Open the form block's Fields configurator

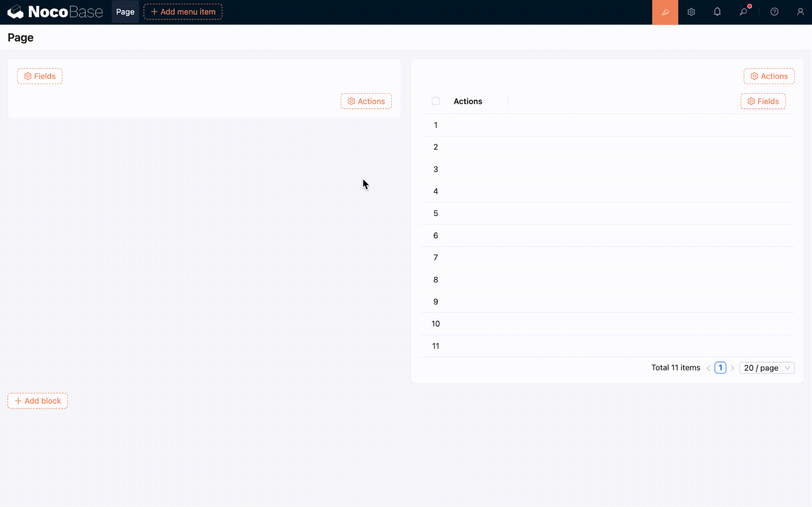click(x=40, y=76)
